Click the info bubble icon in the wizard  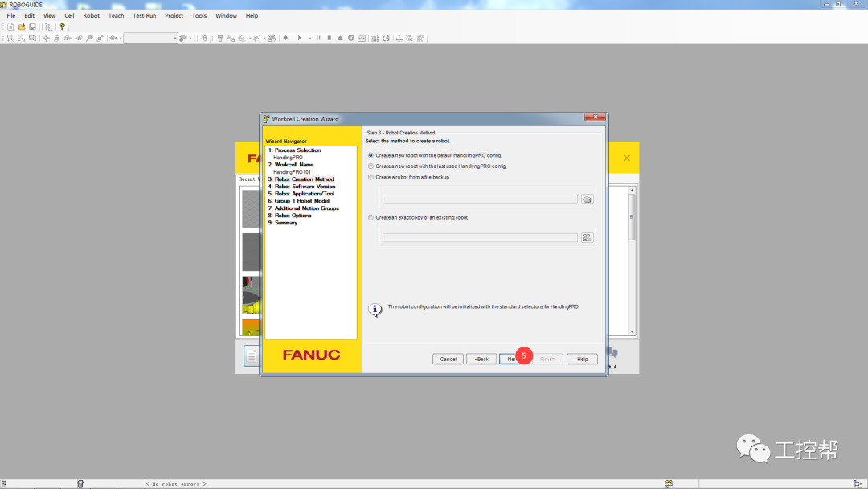(x=375, y=310)
